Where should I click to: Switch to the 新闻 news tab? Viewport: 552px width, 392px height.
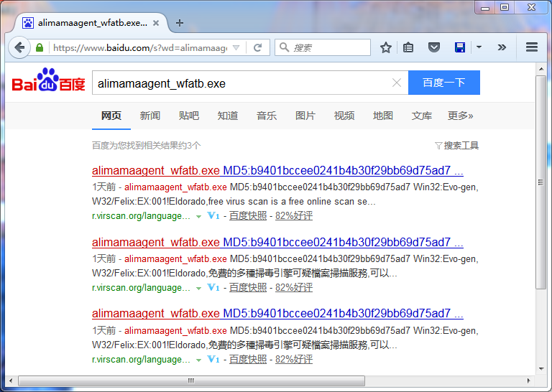click(x=150, y=116)
